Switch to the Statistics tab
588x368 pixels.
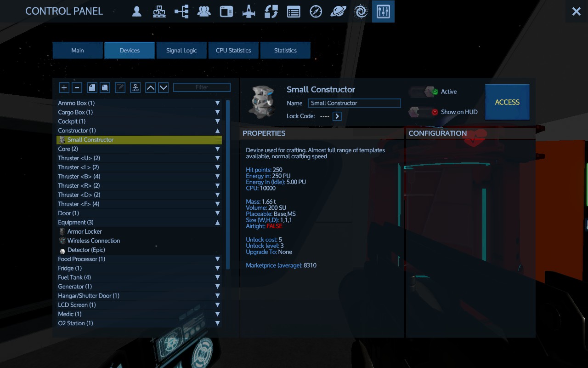285,51
